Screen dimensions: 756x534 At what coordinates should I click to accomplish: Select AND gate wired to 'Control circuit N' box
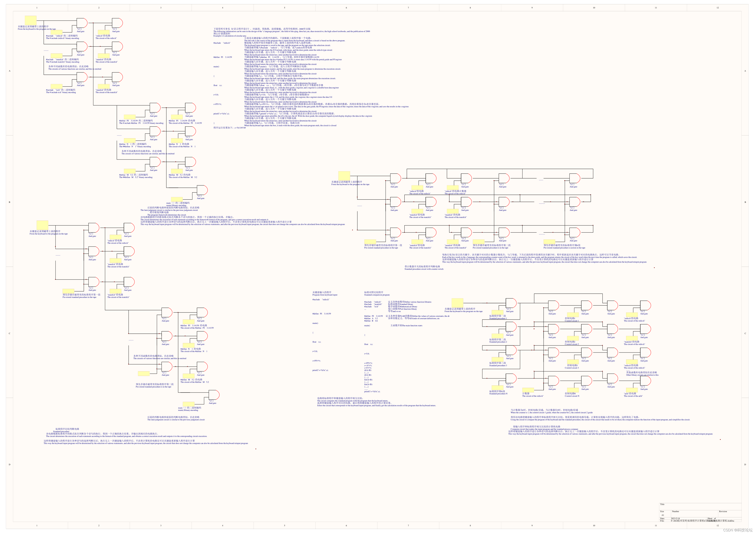coord(586,381)
